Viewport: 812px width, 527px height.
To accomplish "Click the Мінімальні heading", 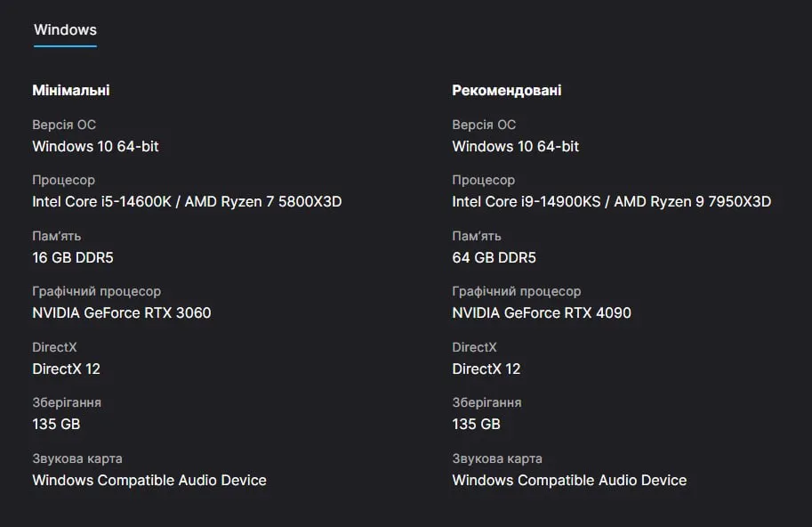I will click(71, 90).
